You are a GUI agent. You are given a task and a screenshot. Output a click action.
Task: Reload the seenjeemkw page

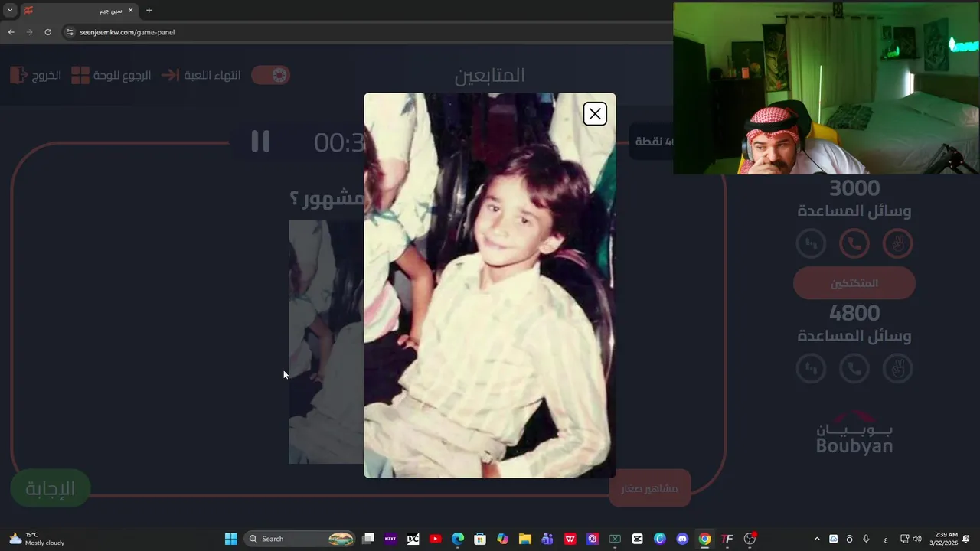47,32
